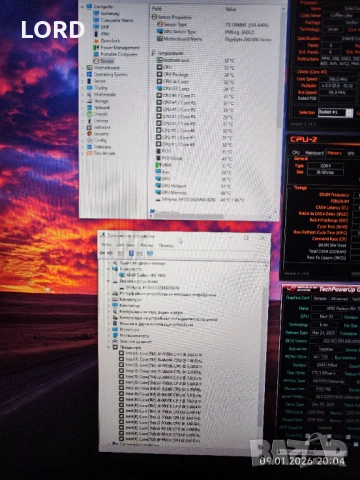Open the Sensors tab in GPU-Z
Image resolution: width=360 pixels, height=480 pixels.
coord(320,298)
